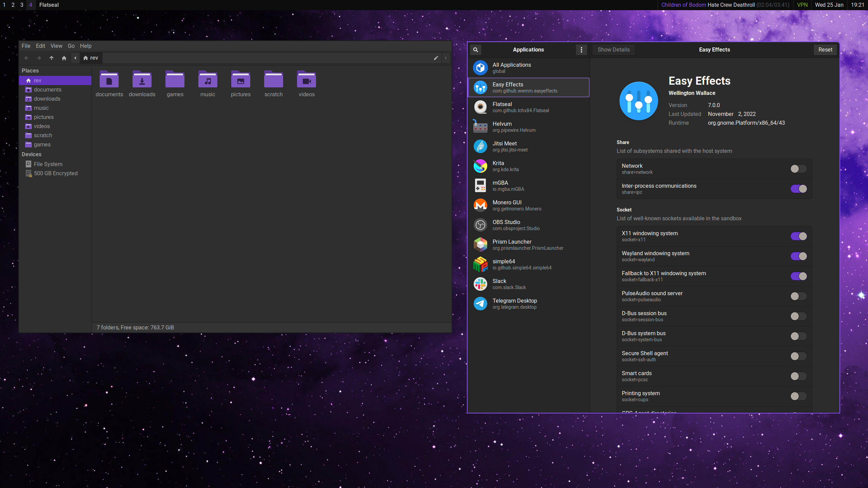Disable Wayland windowing system toggle
868x488 pixels.
coord(798,256)
